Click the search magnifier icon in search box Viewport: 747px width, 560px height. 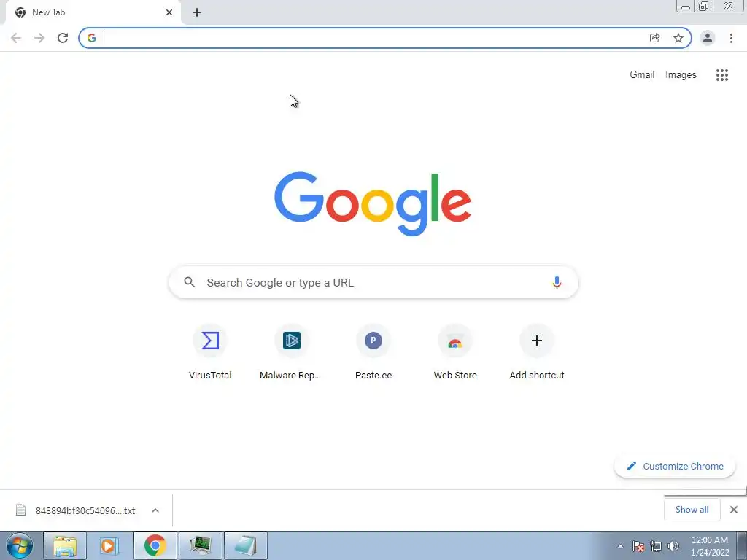189,282
